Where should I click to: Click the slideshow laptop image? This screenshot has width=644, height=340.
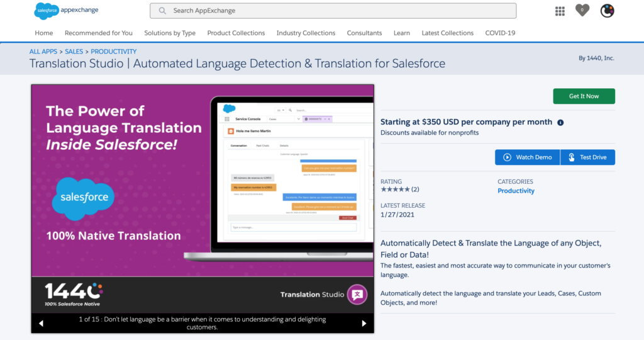[279, 178]
